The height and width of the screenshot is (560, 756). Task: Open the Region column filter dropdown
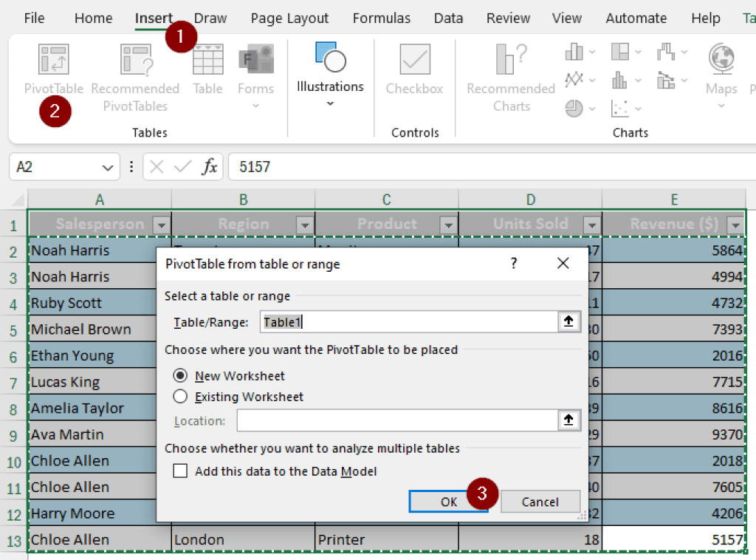pyautogui.click(x=304, y=224)
